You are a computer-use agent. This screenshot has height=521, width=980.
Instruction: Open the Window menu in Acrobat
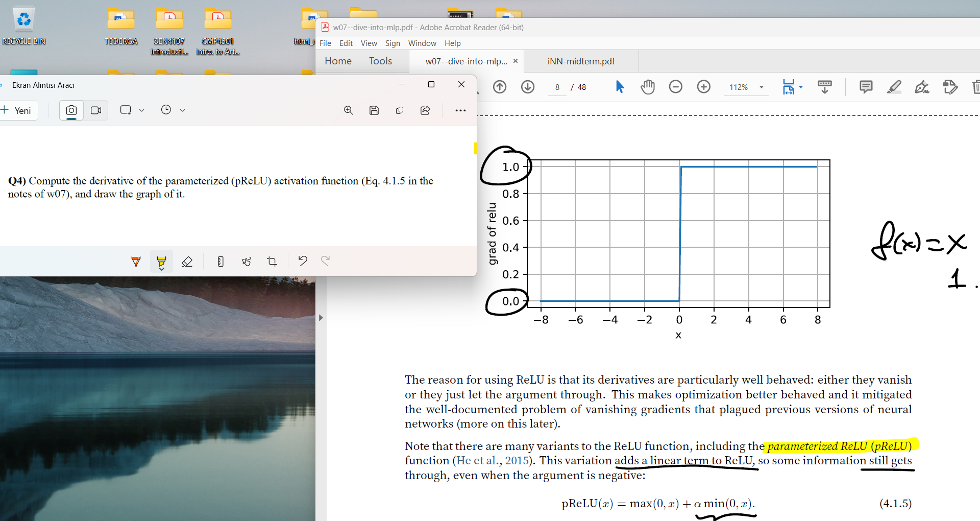coord(422,43)
